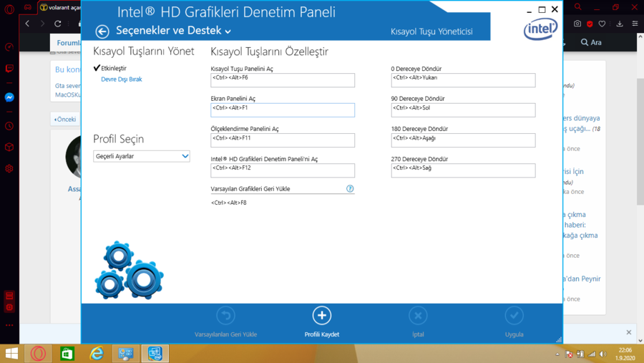Click Opera sidebar three-dots menu
Viewport: 644px width, 363px height.
[x=9, y=325]
